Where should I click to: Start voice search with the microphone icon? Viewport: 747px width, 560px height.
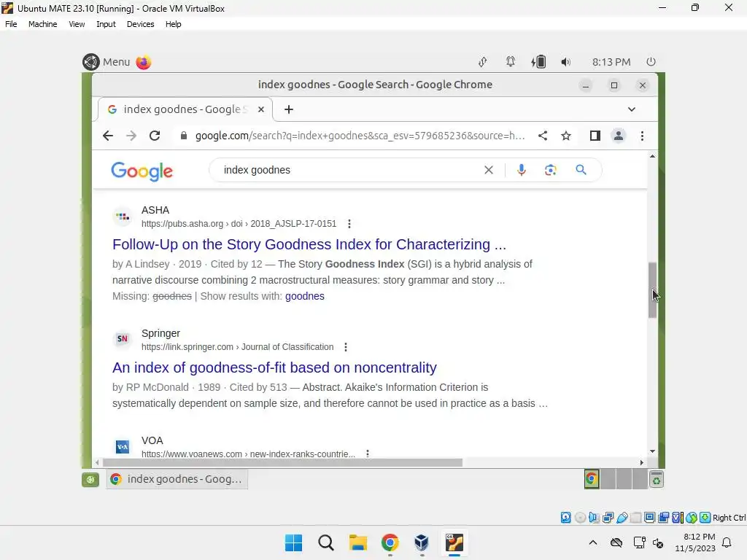tap(522, 170)
